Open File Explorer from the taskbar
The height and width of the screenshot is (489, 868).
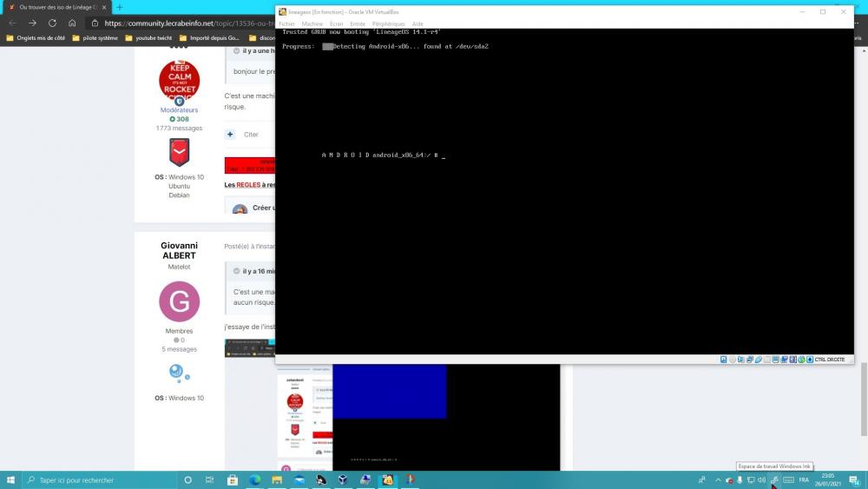[x=277, y=480]
